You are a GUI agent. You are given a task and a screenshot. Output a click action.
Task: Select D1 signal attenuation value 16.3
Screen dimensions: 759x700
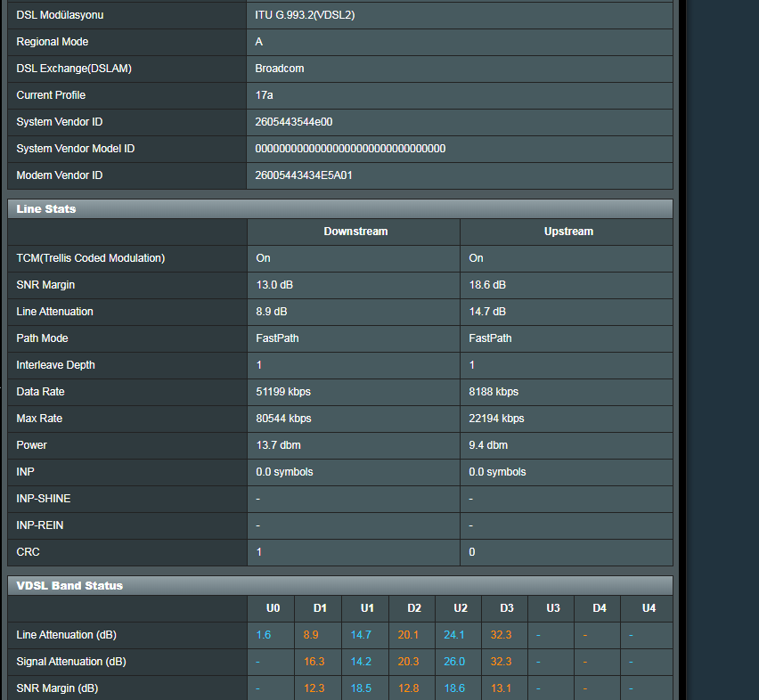(314, 662)
